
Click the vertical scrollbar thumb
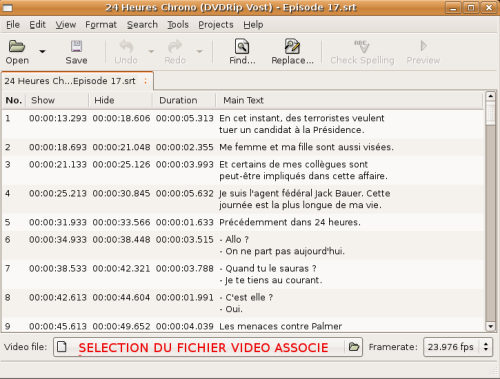point(490,113)
